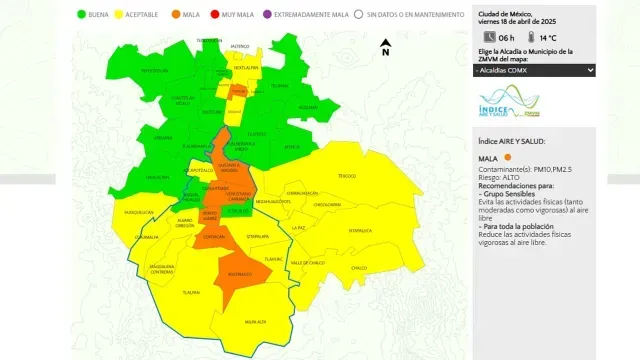Screen dimensions: 640x360
Task: Select the Coyoacán region on the map
Action: tap(214, 238)
